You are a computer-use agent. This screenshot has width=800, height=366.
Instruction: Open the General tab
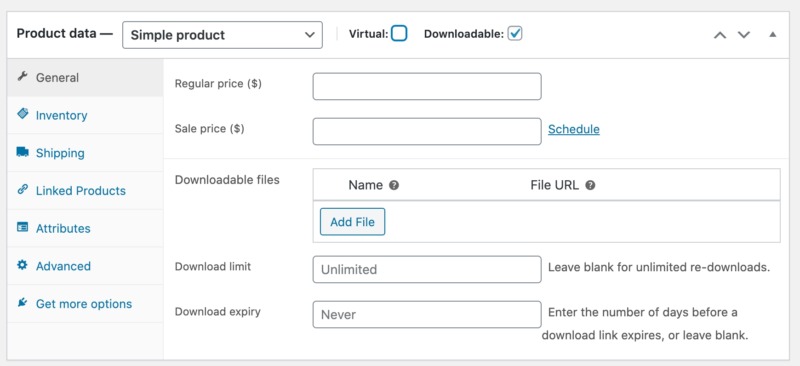coord(85,78)
